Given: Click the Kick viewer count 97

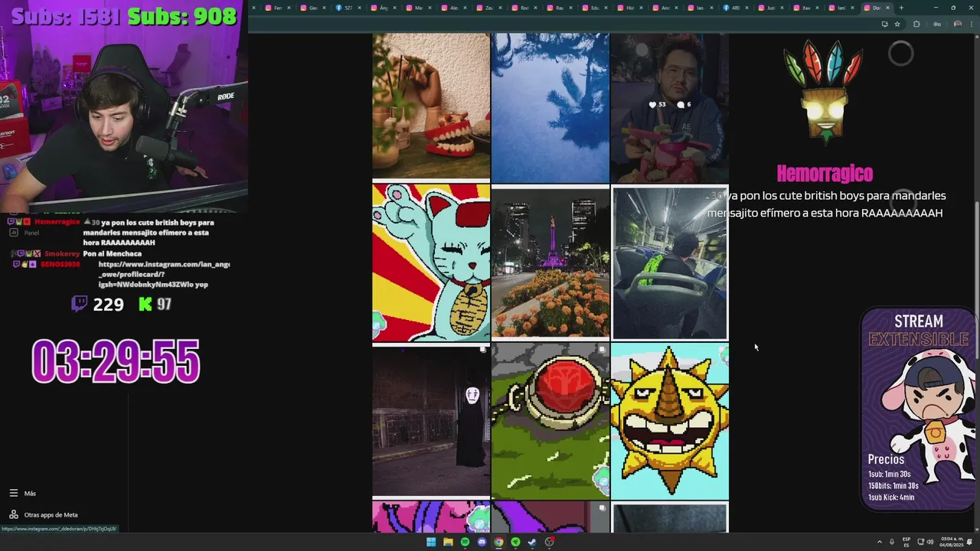Looking at the screenshot, I should (155, 305).
